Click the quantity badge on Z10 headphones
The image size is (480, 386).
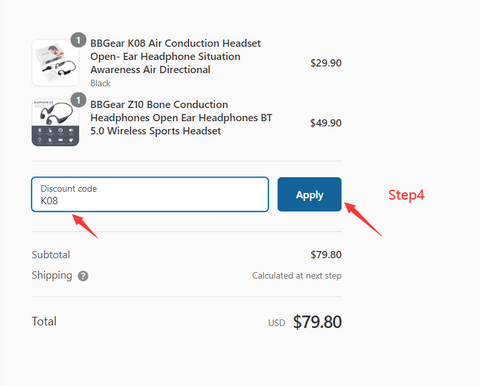(x=78, y=100)
